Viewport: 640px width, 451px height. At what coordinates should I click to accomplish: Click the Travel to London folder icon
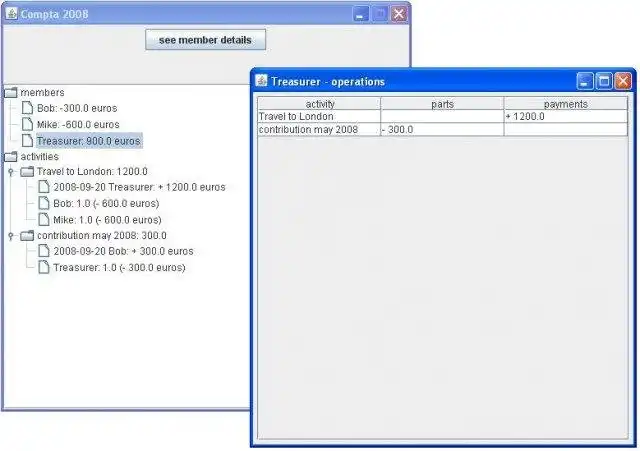(27, 171)
